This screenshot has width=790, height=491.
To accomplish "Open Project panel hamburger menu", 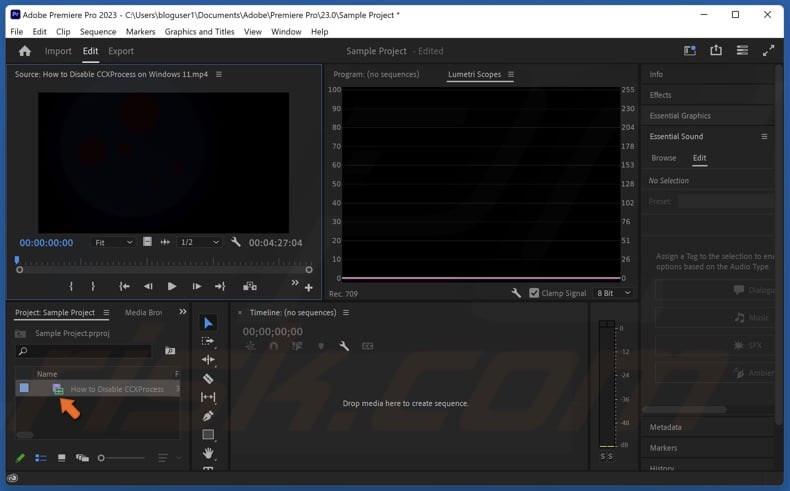I will click(x=106, y=312).
